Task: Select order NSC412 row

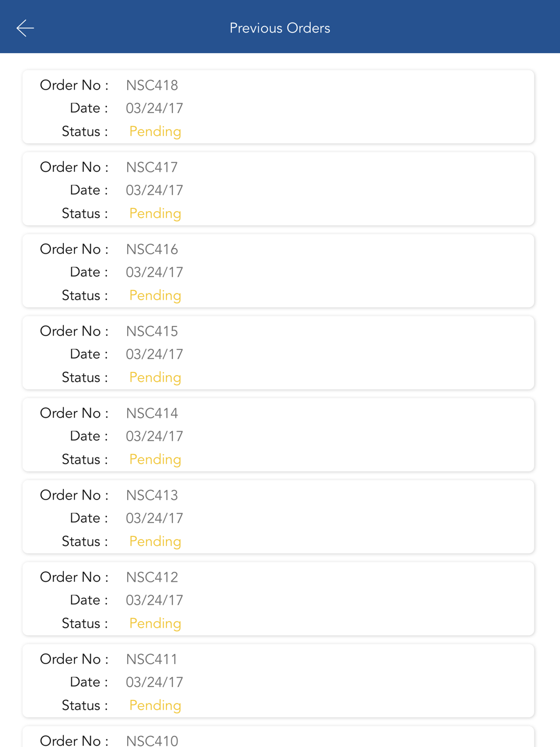Action: (278, 599)
